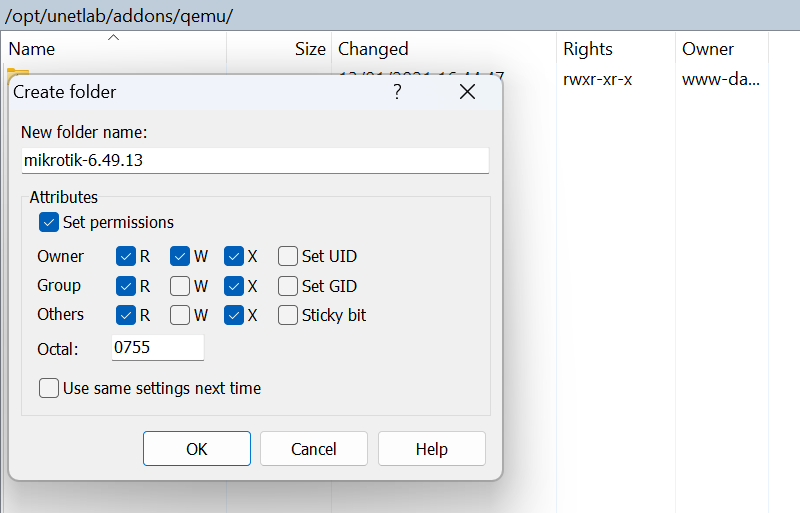Select the www-da... owner cell
800x513 pixels.
point(721,79)
